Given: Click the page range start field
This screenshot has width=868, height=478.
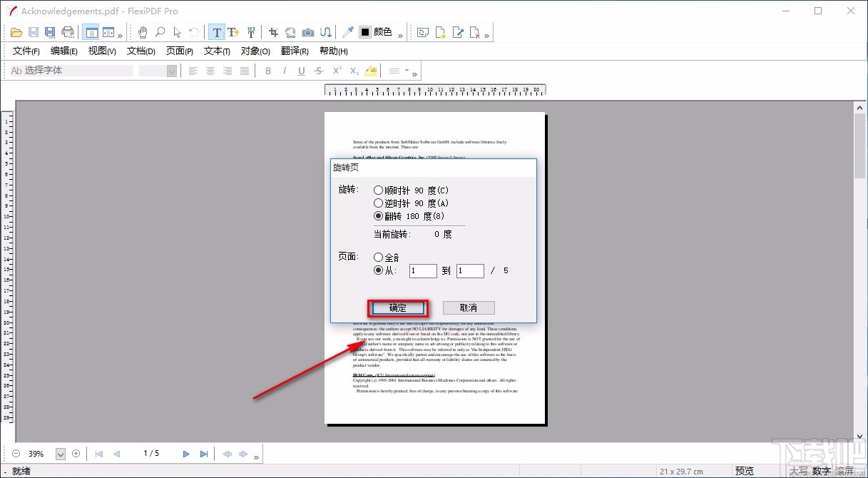Looking at the screenshot, I should pyautogui.click(x=423, y=271).
